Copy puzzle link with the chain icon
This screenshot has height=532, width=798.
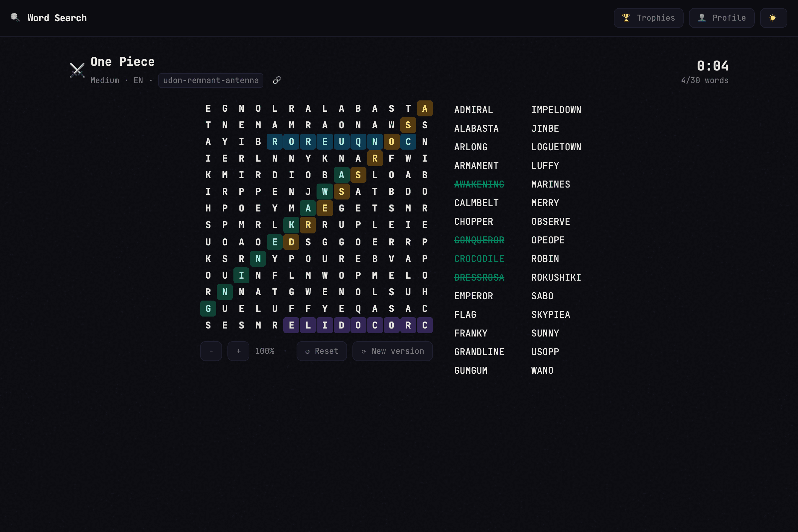[277, 80]
